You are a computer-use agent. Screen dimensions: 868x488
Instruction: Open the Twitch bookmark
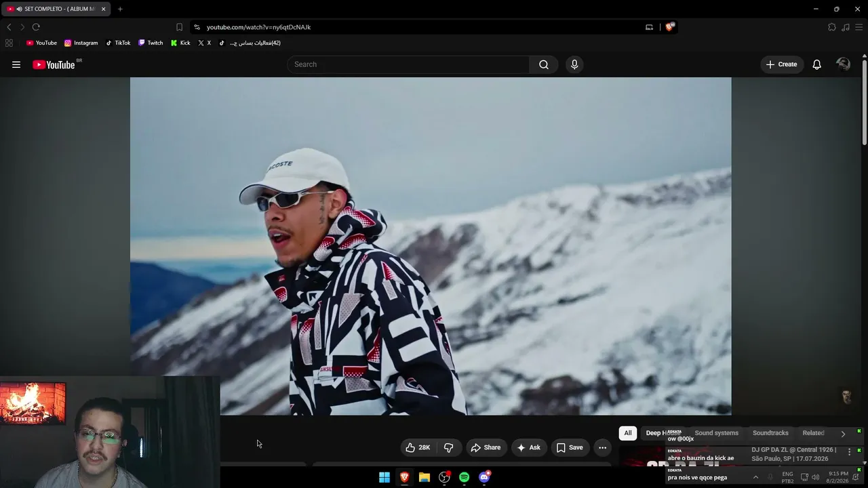click(151, 43)
